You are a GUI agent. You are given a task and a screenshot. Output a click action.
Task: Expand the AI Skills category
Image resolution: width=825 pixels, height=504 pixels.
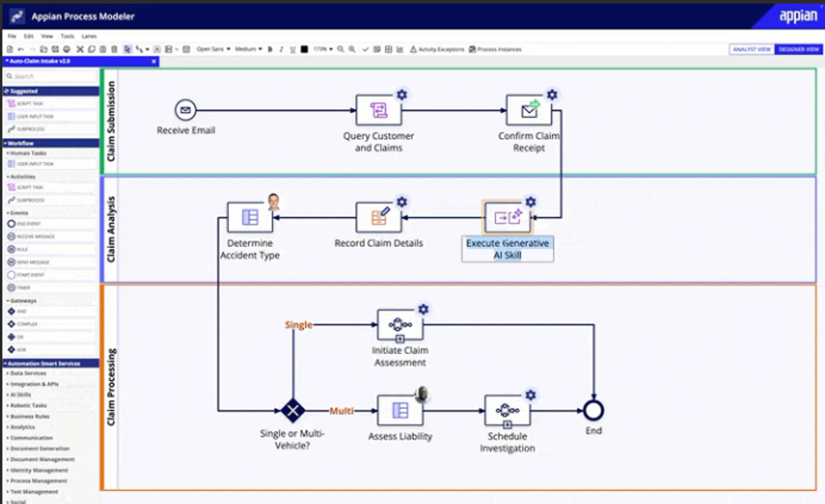19,395
